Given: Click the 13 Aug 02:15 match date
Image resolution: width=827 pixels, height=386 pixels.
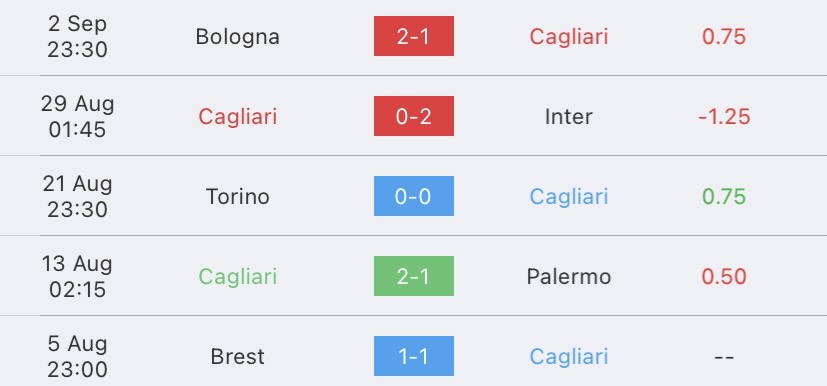Looking at the screenshot, I should (78, 276).
